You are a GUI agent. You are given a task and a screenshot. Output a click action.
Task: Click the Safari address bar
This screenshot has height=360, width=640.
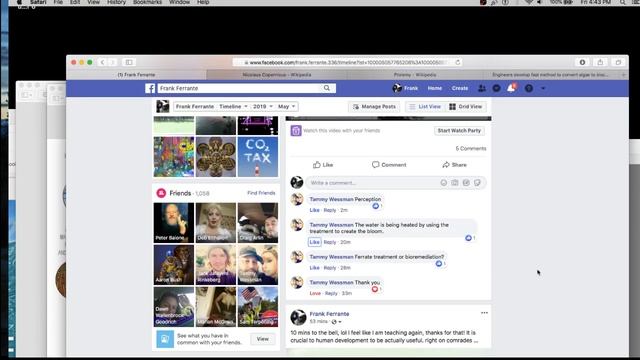(x=346, y=62)
